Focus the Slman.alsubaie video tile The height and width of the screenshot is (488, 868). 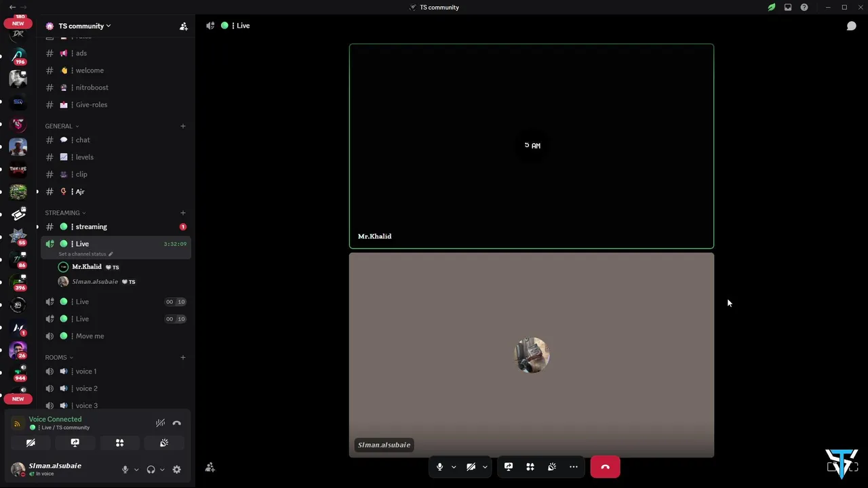pos(532,355)
